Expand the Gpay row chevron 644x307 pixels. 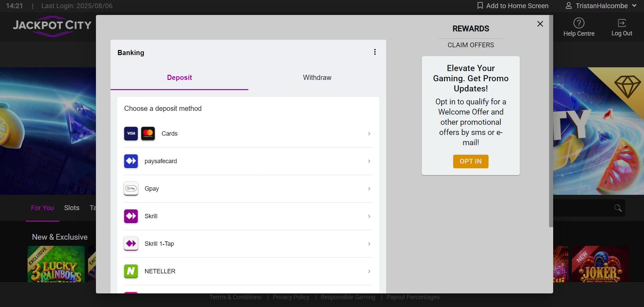(x=369, y=189)
